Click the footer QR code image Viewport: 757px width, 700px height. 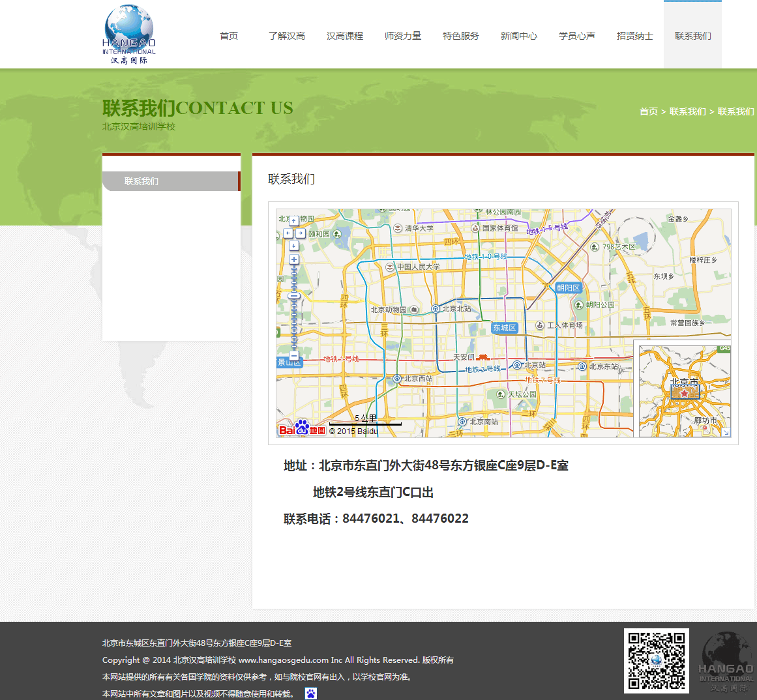[x=656, y=660]
